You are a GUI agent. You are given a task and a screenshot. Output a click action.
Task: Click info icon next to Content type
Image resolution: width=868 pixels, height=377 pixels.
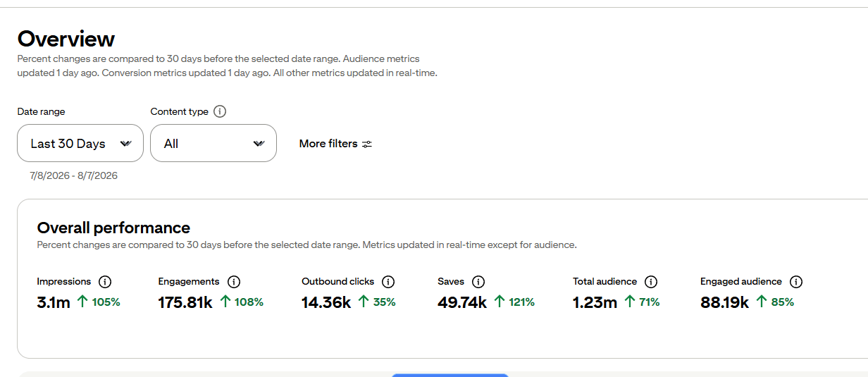coord(220,111)
